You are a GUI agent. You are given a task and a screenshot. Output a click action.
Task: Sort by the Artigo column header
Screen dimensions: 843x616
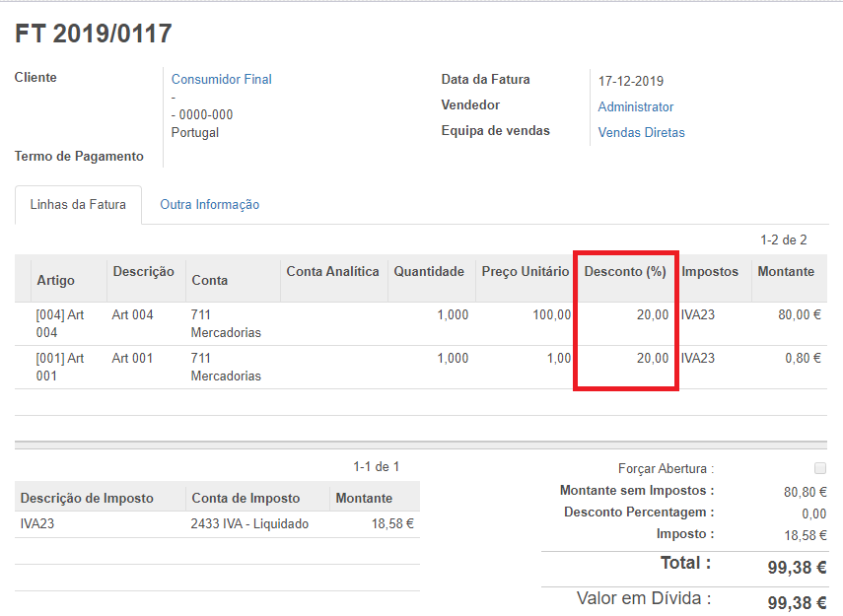(x=56, y=280)
